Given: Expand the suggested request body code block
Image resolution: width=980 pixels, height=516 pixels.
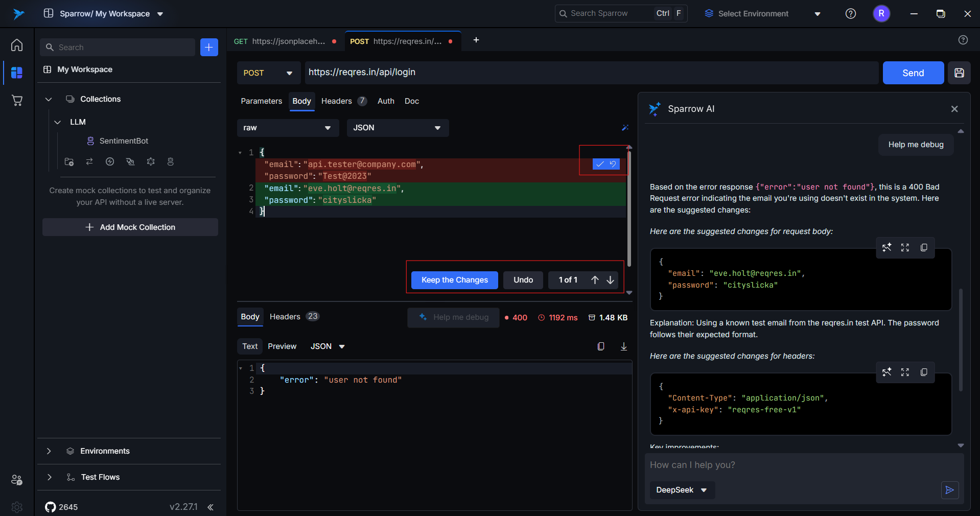Looking at the screenshot, I should 905,247.
